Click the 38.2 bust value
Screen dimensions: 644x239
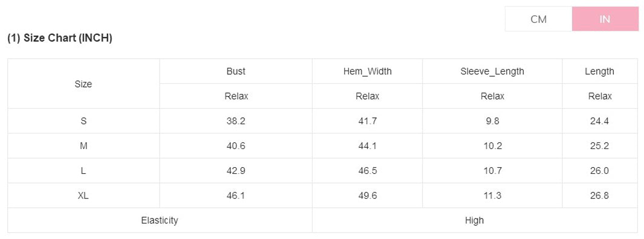coord(236,121)
